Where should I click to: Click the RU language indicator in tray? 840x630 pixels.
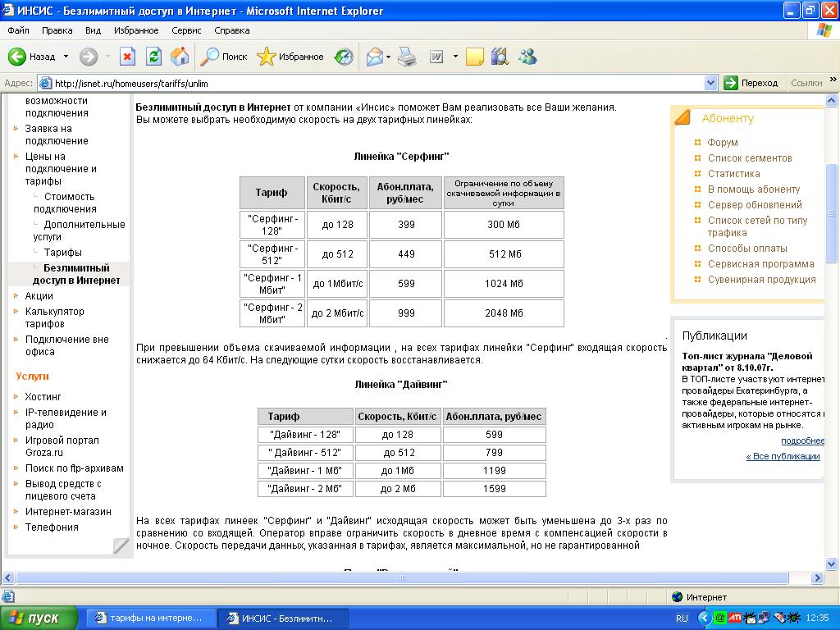point(682,619)
